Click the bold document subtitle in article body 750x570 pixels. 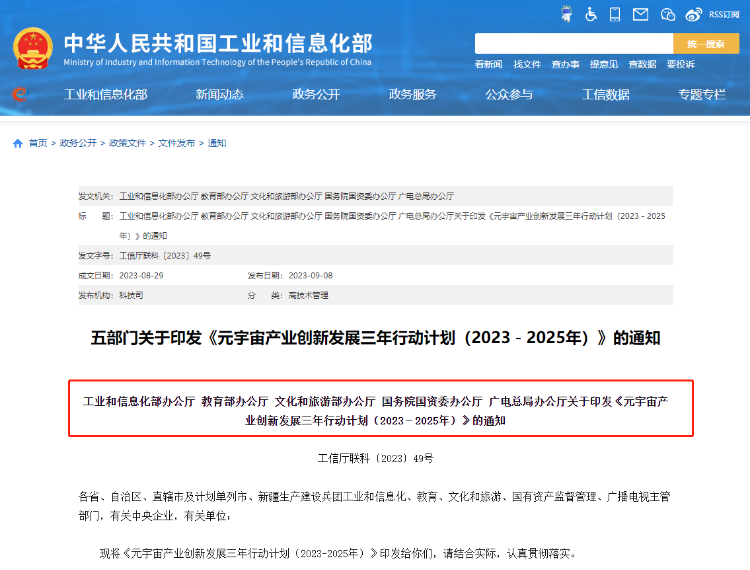pos(375,411)
